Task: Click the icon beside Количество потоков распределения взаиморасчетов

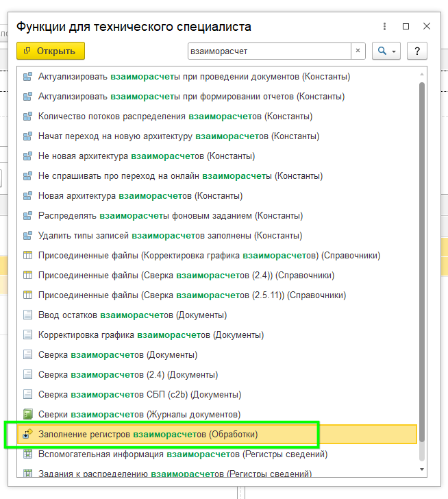Action: click(x=27, y=117)
